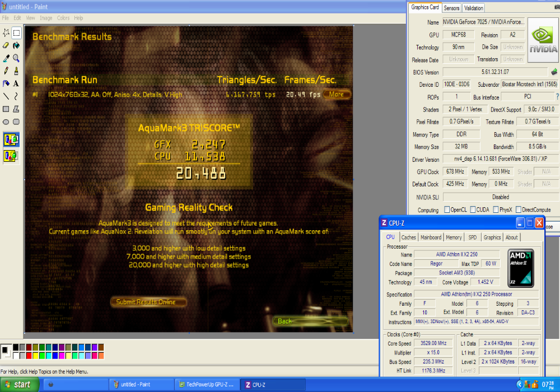Click the Core Speed 3529.00 MHz value
Image resolution: width=560 pixels, height=392 pixels.
[433, 343]
